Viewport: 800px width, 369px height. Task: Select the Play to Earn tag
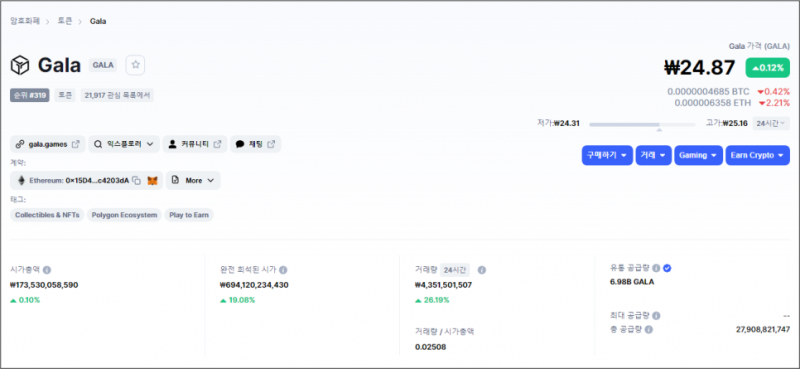[189, 215]
